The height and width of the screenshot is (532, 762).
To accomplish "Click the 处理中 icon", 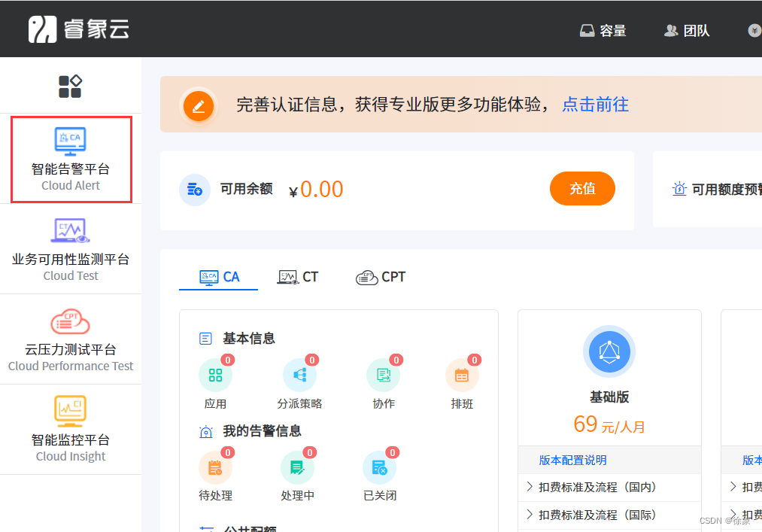I will point(298,467).
